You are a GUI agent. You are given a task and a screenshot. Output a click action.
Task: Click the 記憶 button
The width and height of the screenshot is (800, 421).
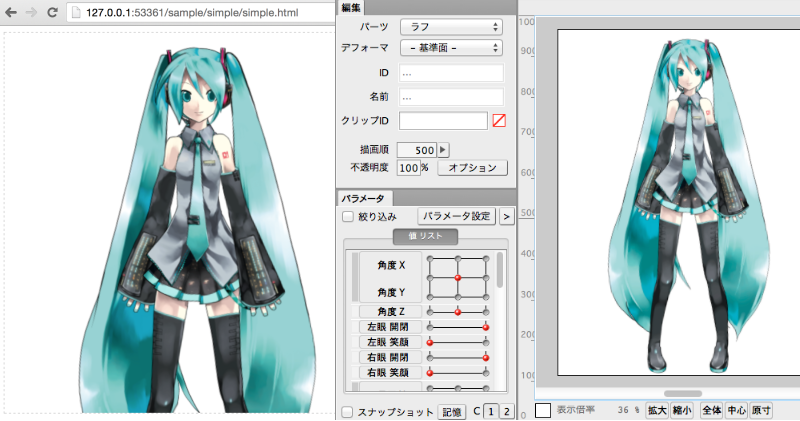(x=452, y=411)
